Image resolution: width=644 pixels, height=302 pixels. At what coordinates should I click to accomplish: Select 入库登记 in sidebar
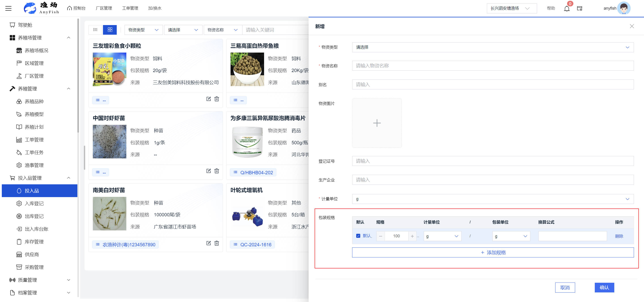[34, 204]
